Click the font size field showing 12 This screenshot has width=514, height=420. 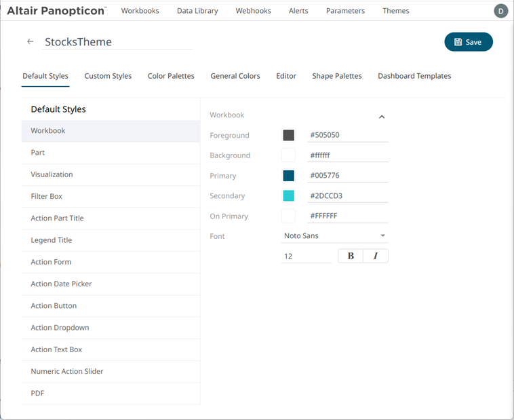[x=306, y=256]
